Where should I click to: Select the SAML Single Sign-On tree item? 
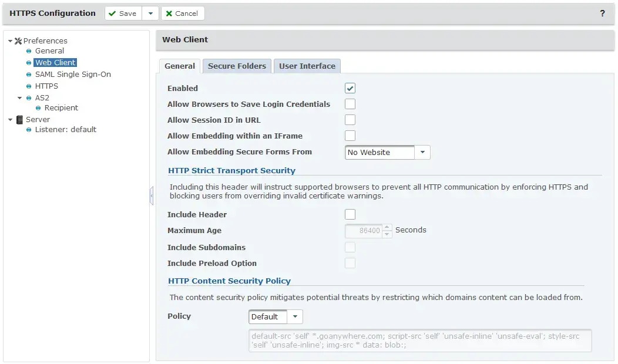tap(72, 74)
